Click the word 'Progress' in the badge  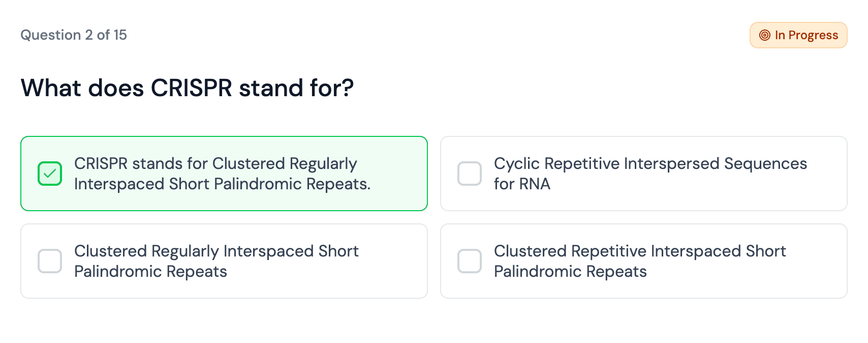813,35
